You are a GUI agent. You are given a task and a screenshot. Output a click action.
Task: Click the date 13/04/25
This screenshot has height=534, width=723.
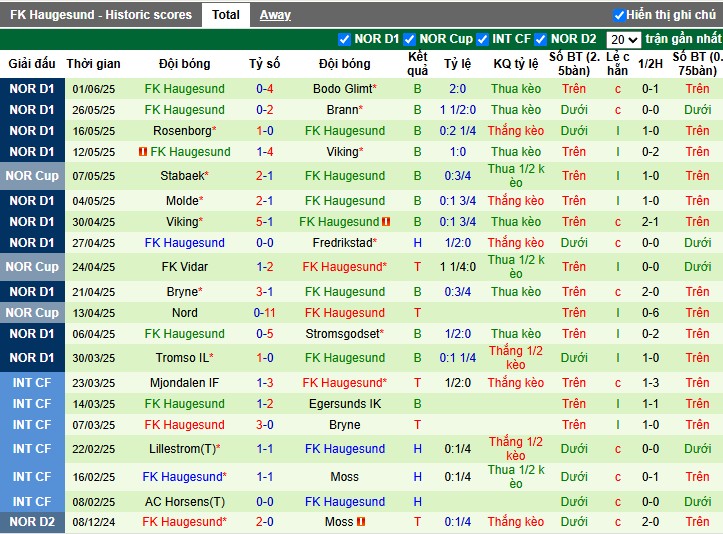(94, 313)
